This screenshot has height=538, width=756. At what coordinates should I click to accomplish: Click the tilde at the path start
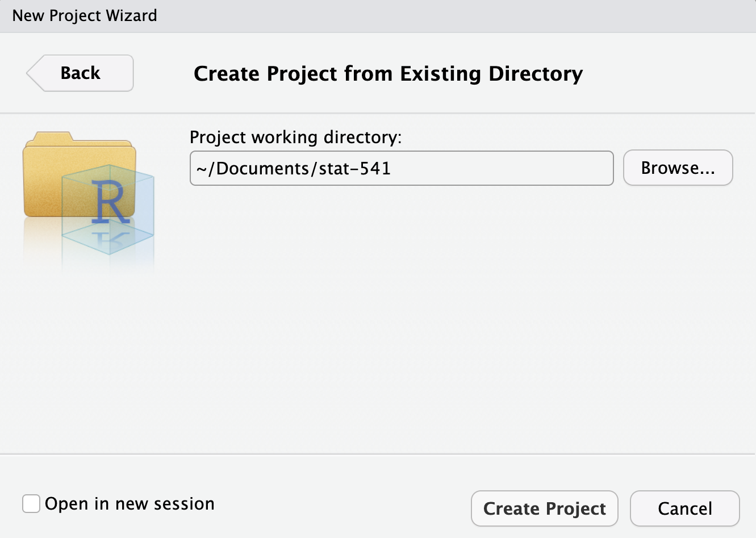click(x=197, y=168)
